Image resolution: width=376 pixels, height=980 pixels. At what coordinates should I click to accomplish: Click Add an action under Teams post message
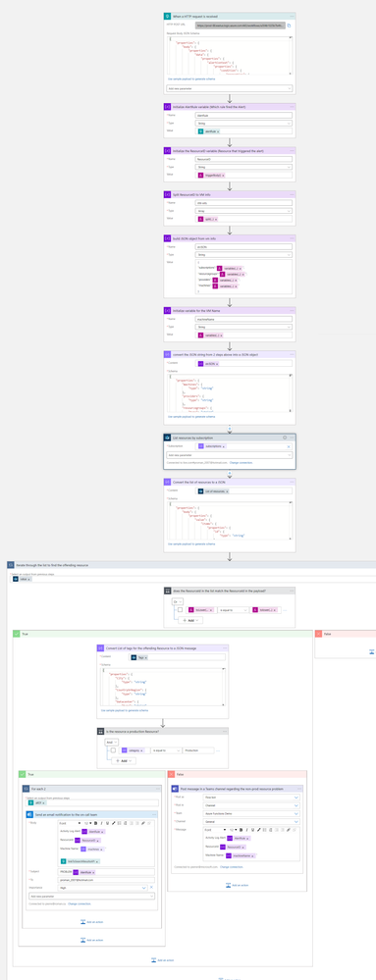click(x=238, y=885)
